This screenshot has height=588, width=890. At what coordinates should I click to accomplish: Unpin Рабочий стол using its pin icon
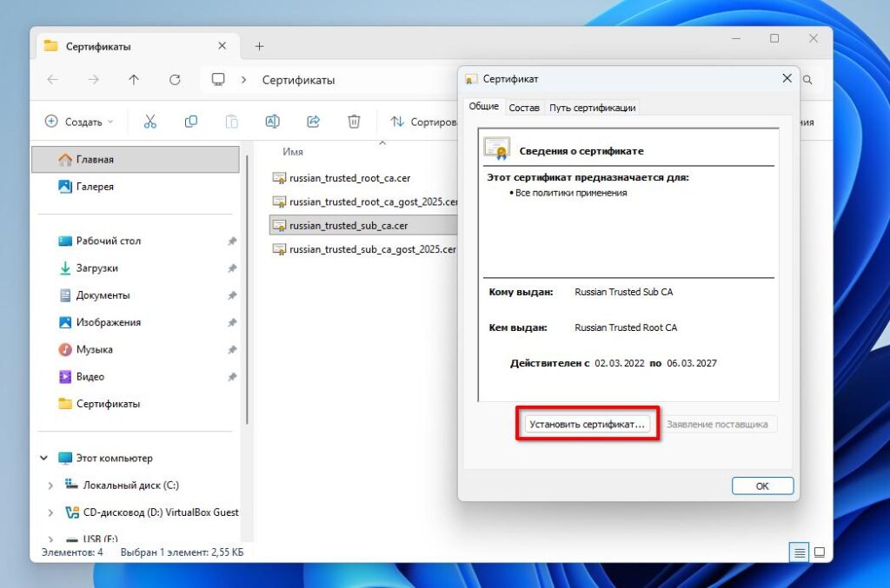232,241
